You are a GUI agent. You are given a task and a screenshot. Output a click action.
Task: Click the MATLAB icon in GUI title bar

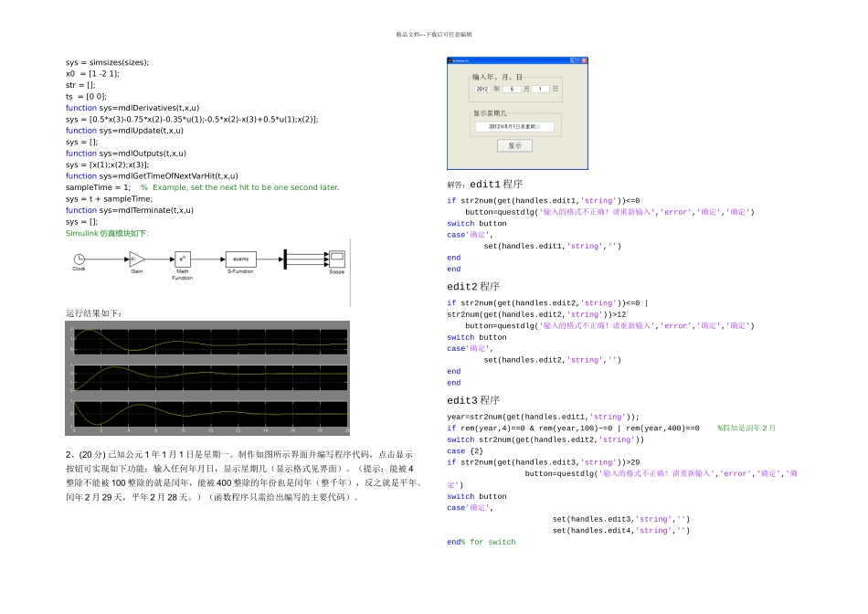coord(450,60)
